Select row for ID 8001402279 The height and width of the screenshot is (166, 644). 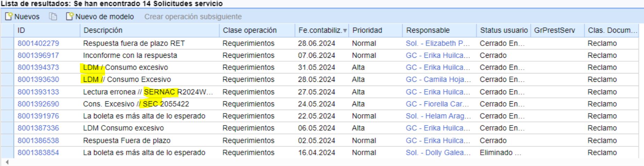click(7, 44)
